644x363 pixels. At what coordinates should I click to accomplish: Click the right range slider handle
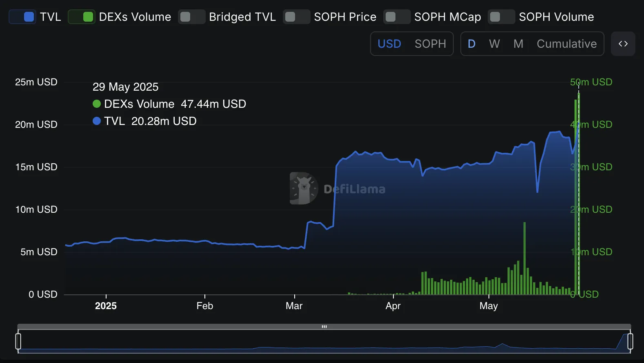click(630, 341)
